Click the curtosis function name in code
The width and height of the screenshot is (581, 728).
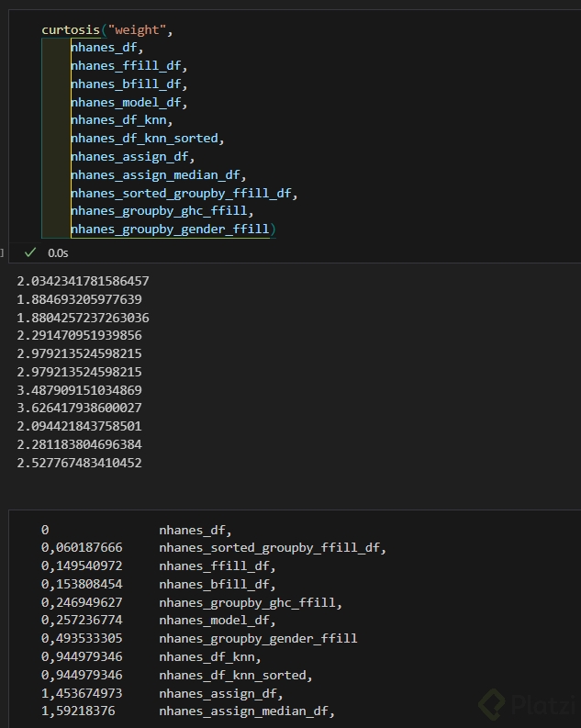tap(70, 29)
